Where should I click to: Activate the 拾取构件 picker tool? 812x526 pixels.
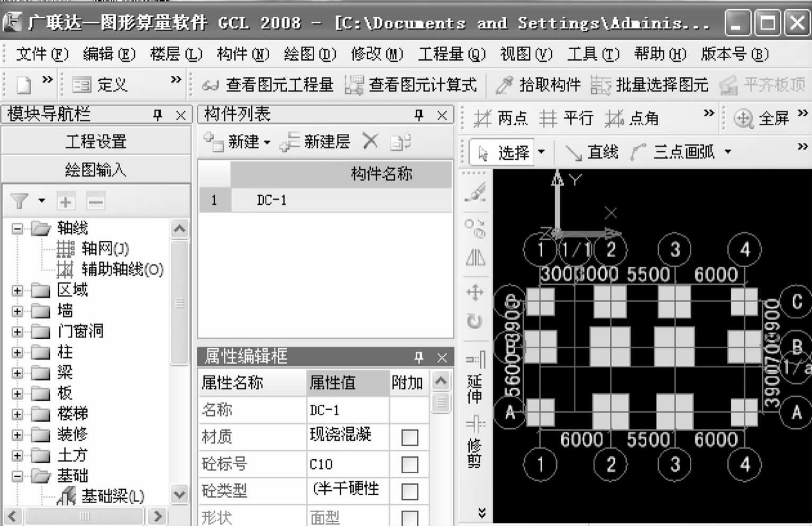[x=538, y=85]
